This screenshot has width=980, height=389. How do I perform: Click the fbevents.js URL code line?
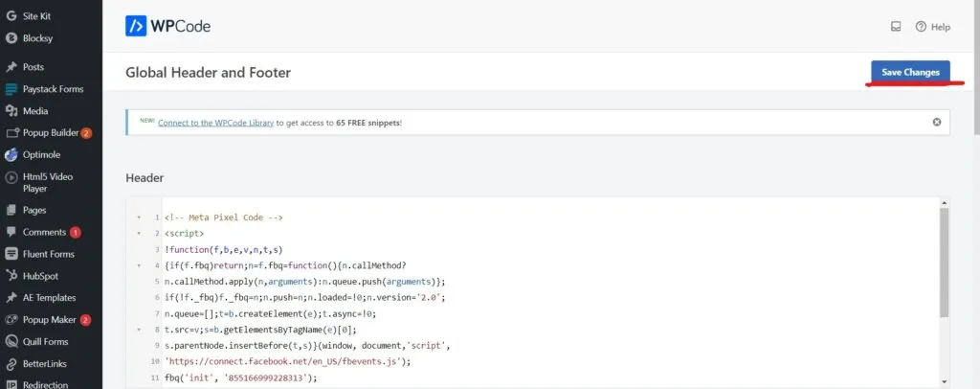click(x=287, y=361)
